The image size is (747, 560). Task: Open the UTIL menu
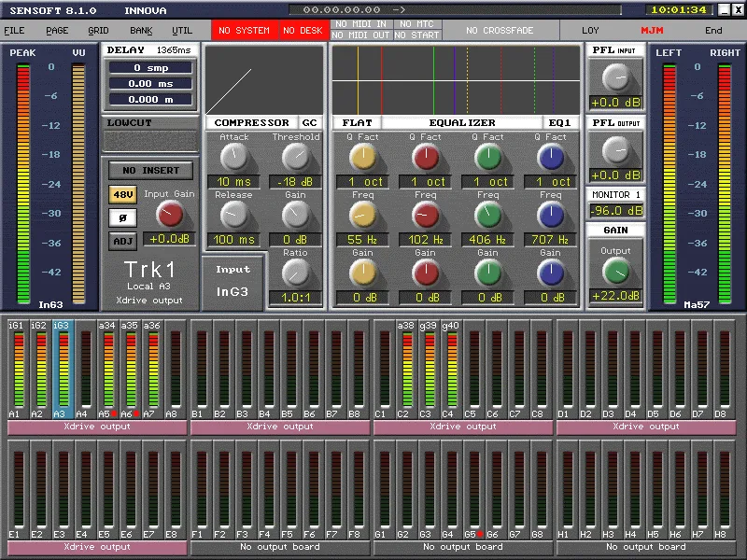click(182, 31)
